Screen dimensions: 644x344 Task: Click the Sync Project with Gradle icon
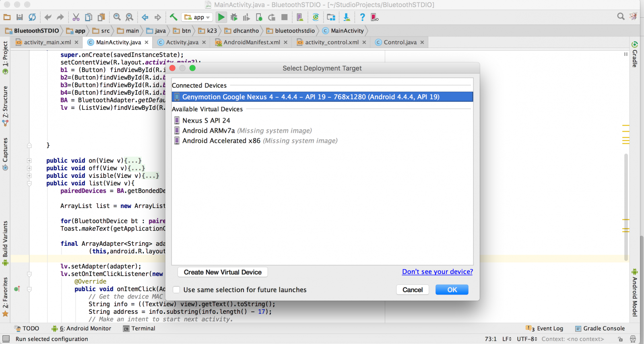[316, 17]
